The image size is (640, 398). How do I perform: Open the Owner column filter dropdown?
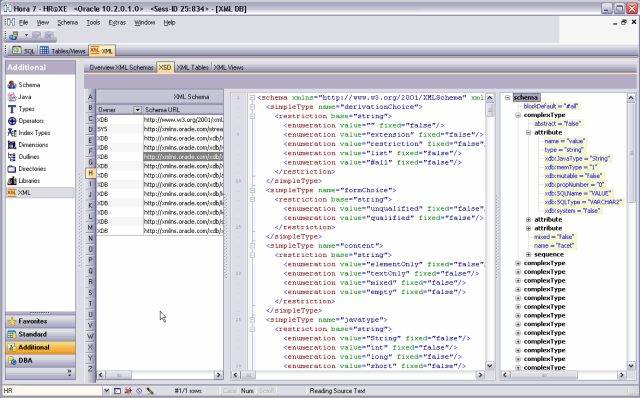137,109
